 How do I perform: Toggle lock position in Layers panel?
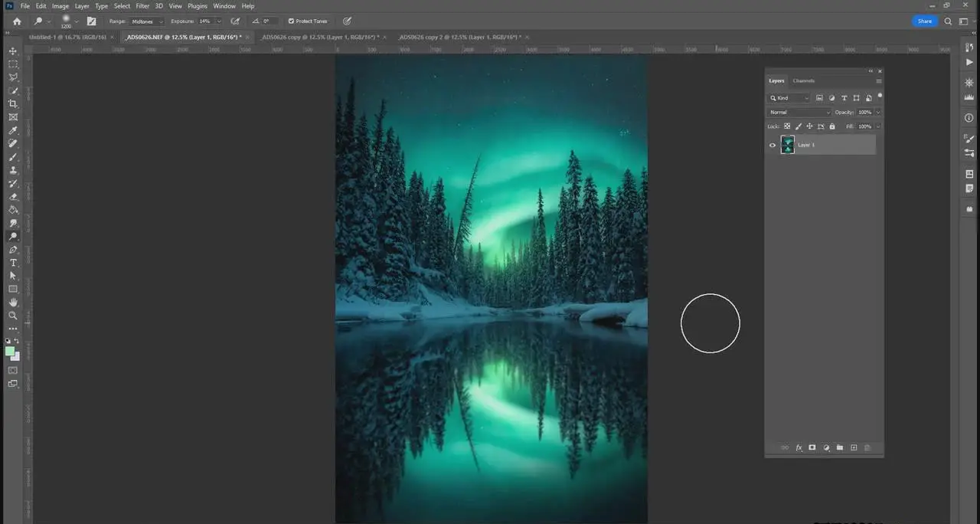click(810, 126)
